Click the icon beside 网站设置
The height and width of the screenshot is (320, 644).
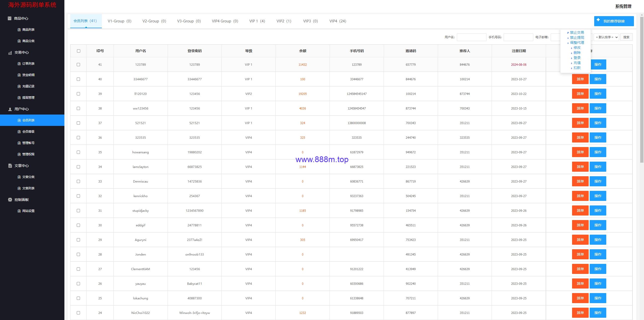click(19, 211)
